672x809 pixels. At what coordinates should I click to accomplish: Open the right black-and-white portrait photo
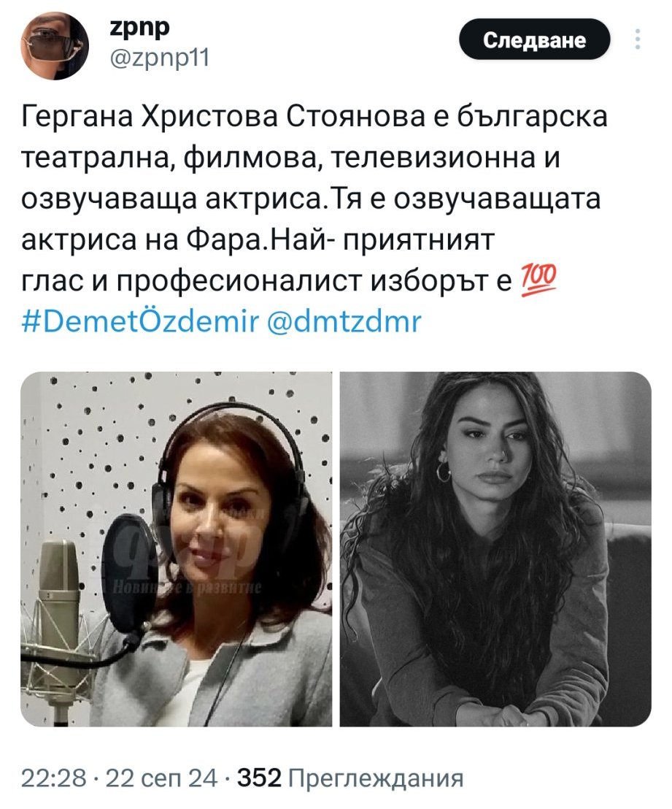pos(495,549)
